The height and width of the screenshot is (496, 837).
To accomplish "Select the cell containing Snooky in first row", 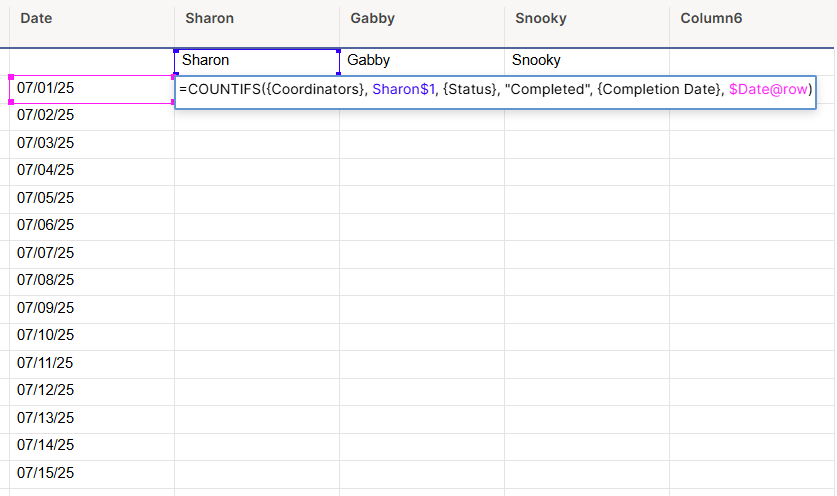I will pos(587,61).
